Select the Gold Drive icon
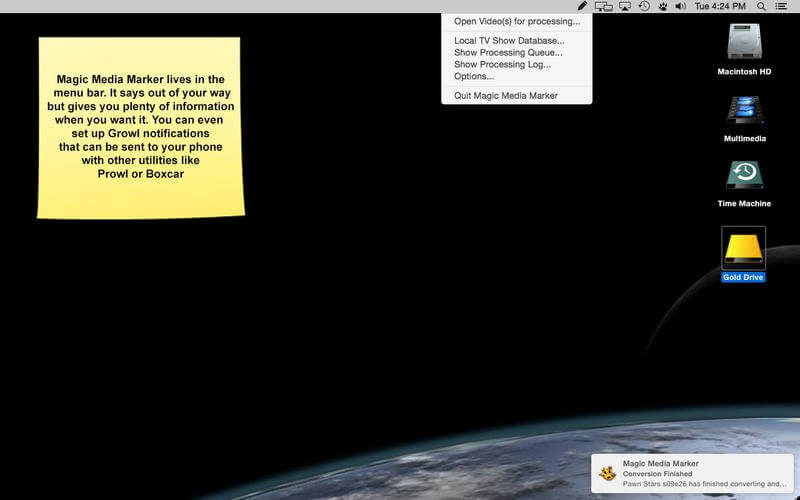Viewport: 800px width, 500px height. tap(743, 248)
